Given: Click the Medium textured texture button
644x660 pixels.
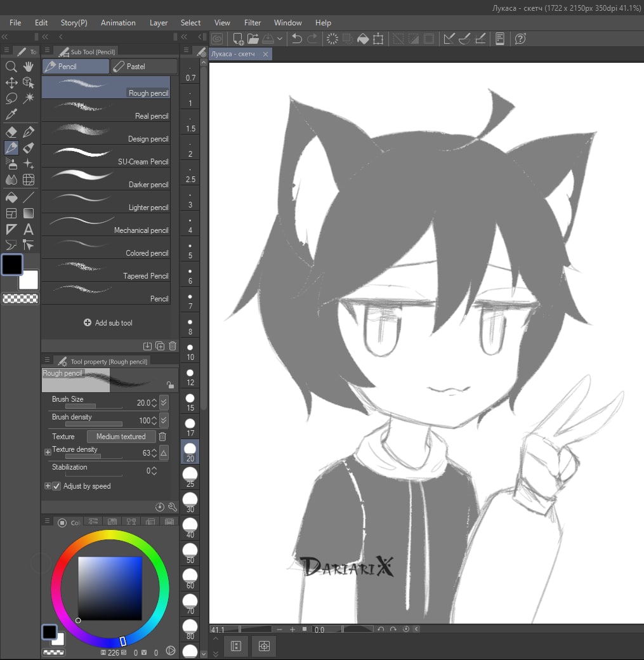Looking at the screenshot, I should (121, 437).
